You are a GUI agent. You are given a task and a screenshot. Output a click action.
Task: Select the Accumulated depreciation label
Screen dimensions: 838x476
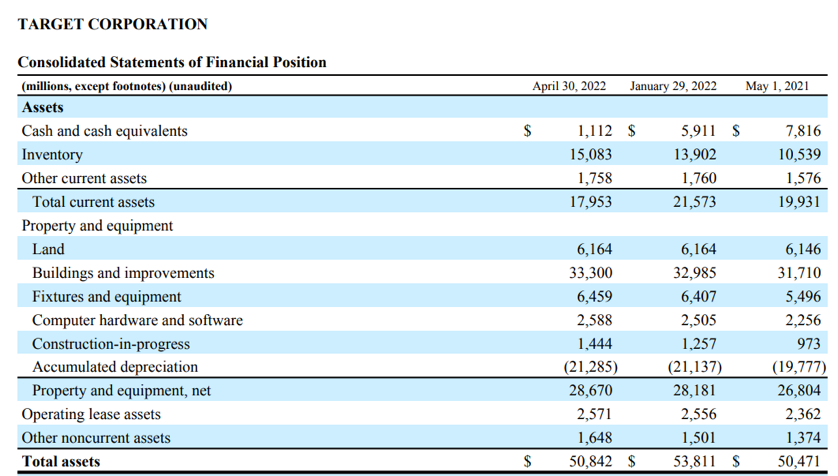[115, 367]
